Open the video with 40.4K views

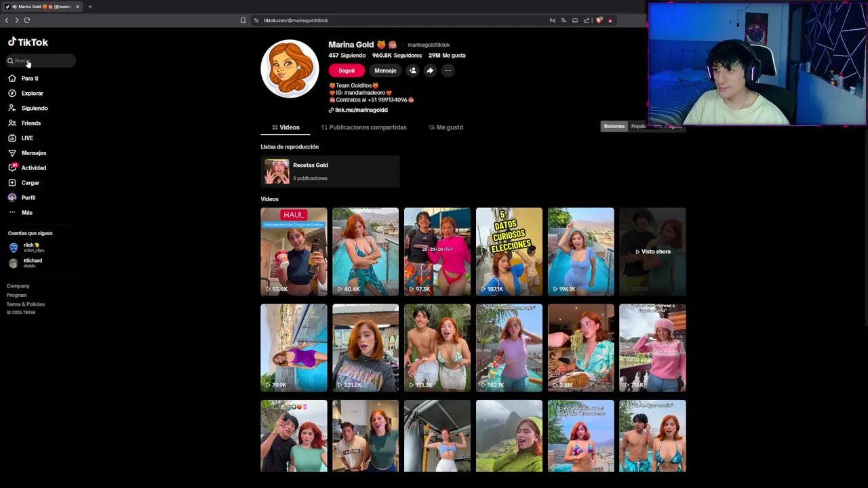[366, 251]
